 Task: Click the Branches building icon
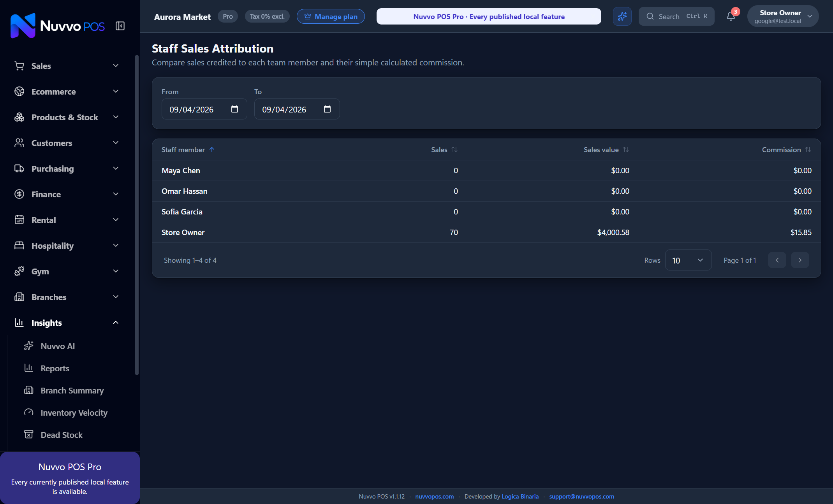(x=19, y=297)
